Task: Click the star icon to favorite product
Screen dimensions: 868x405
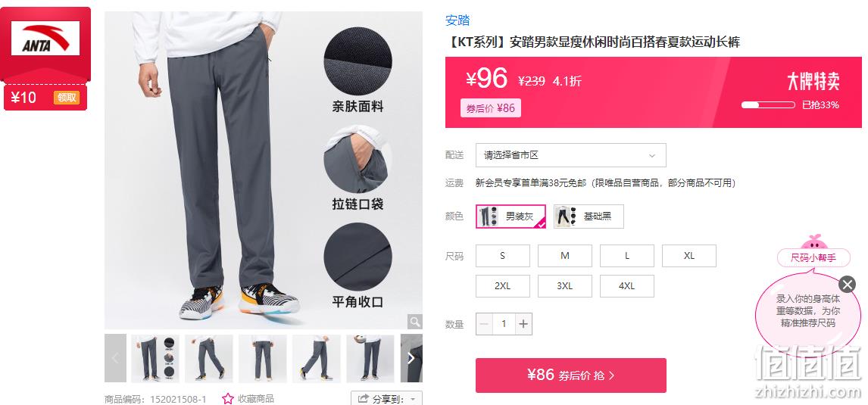Action: (227, 398)
